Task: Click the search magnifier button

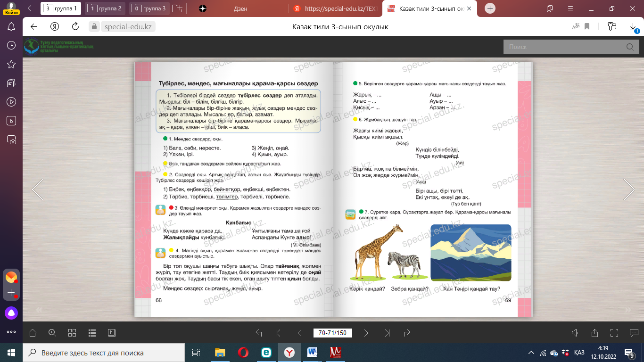Action: point(630,47)
